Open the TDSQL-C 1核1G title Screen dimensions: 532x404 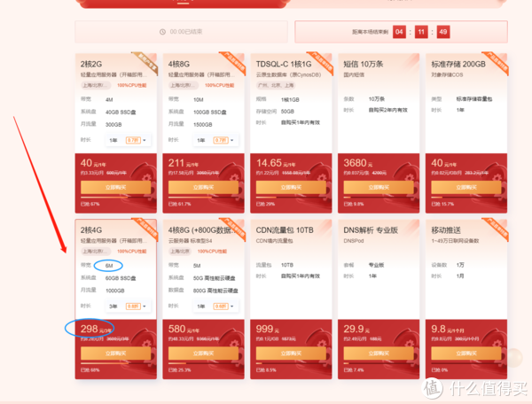[284, 64]
